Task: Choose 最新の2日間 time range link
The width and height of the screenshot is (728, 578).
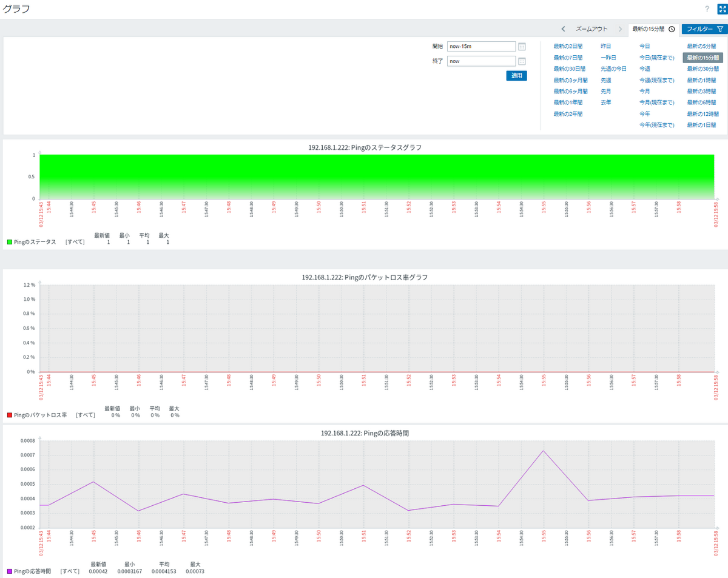Action: 568,45
